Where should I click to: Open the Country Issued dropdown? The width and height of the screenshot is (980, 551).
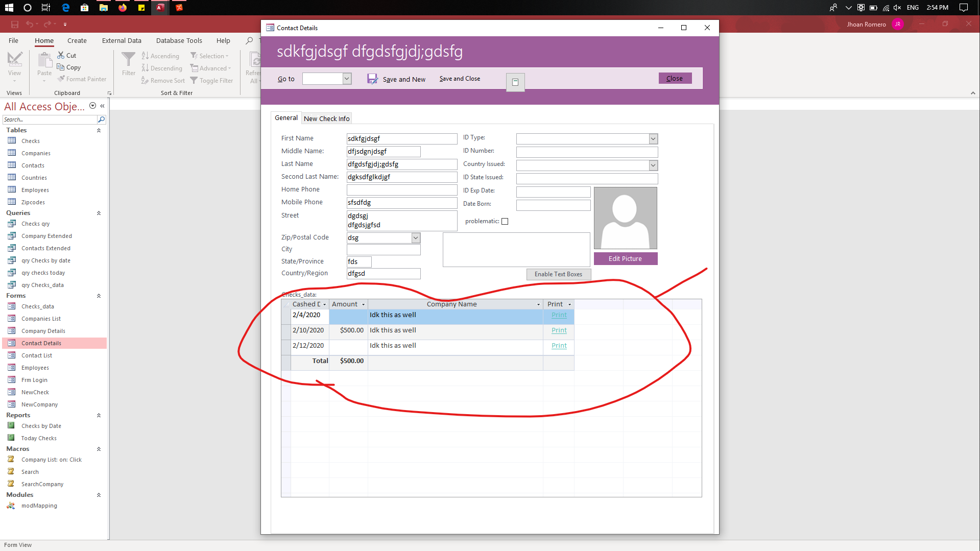point(653,165)
